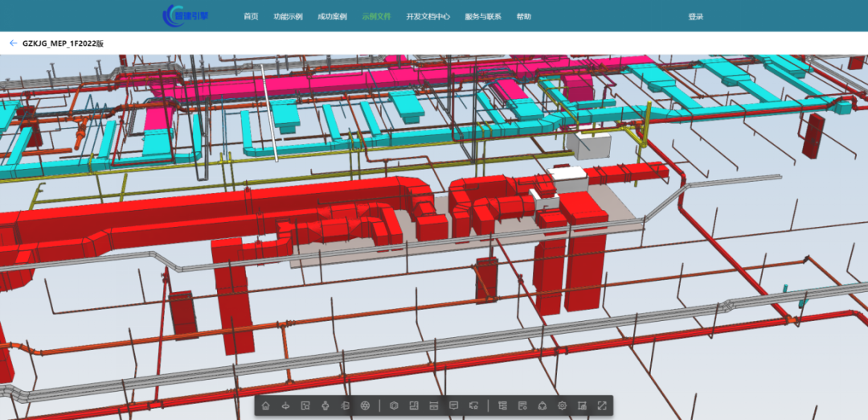Open the settings gear icon
The height and width of the screenshot is (420, 868).
point(563,406)
